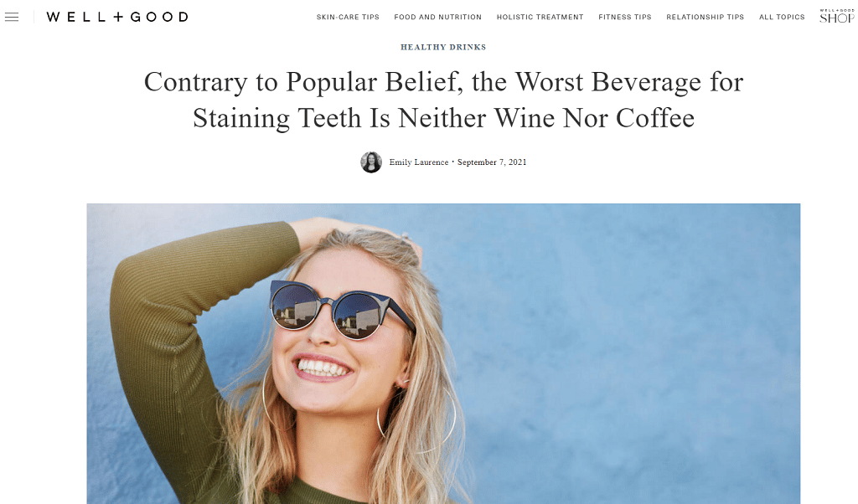Click Emily Laurence's author avatar
Screen dimensions: 858x504
[371, 162]
